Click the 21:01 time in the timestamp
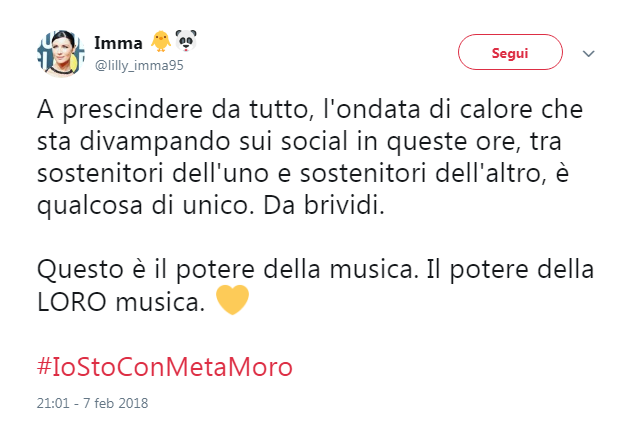 pos(53,405)
